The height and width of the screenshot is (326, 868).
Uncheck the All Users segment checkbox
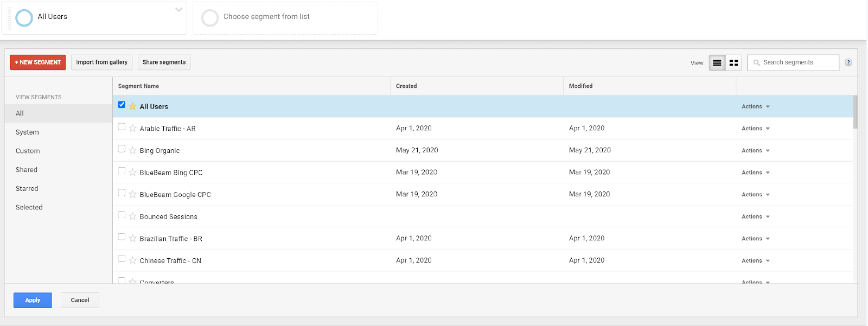(x=122, y=105)
